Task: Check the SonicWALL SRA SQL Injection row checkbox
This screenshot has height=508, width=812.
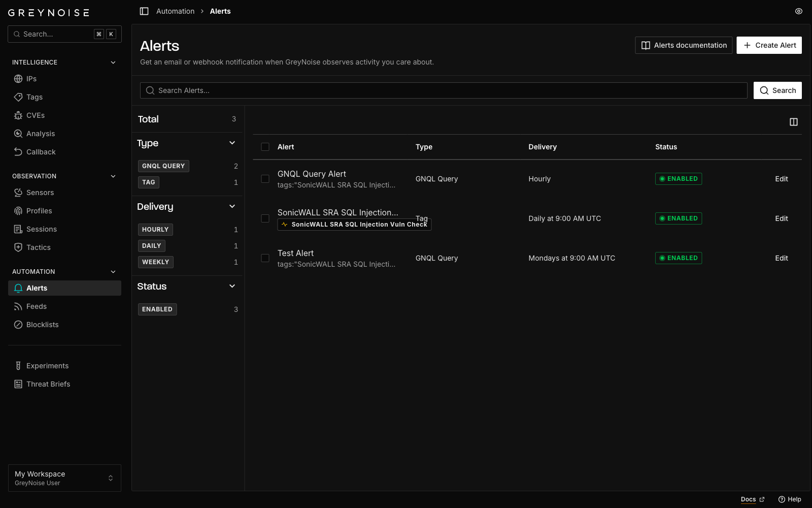Action: [x=265, y=218]
